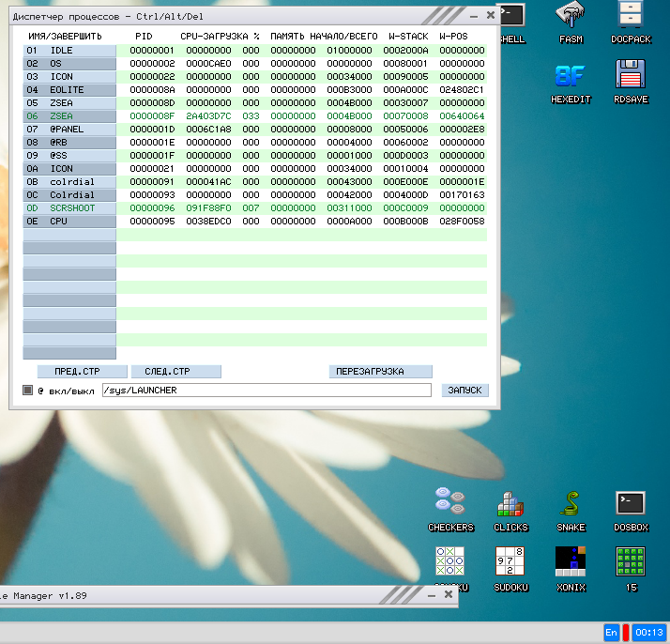The image size is (670, 644).
Task: Terminate the SCRSHOOT process via its name button
Action: (69, 208)
